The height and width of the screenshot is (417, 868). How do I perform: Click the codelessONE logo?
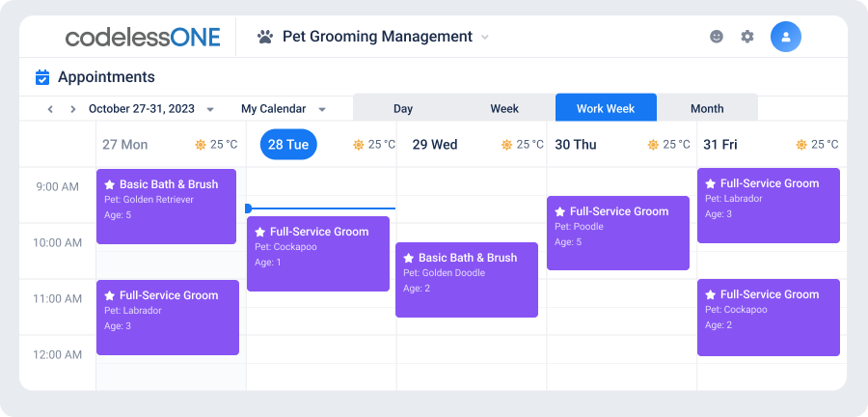[143, 37]
